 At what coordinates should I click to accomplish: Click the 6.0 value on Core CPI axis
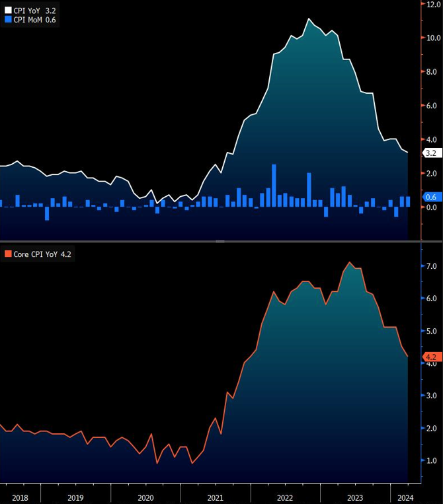tap(431, 299)
